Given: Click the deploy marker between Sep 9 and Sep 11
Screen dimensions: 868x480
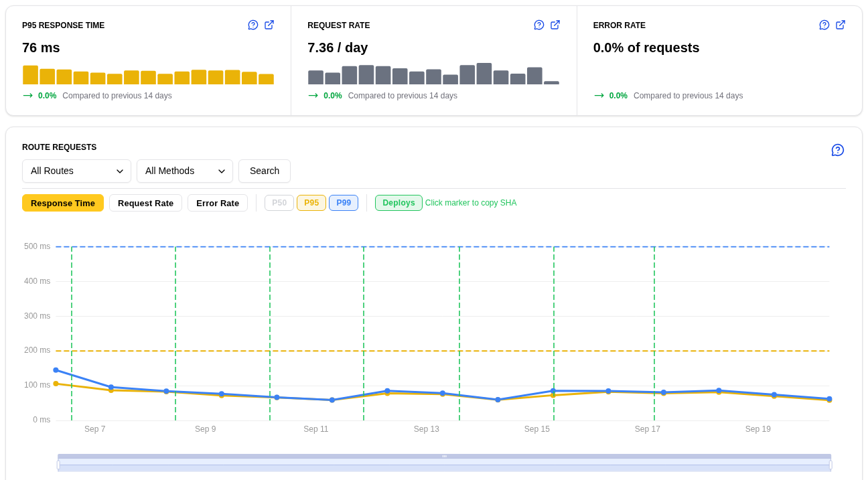Looking at the screenshot, I should tap(270, 333).
